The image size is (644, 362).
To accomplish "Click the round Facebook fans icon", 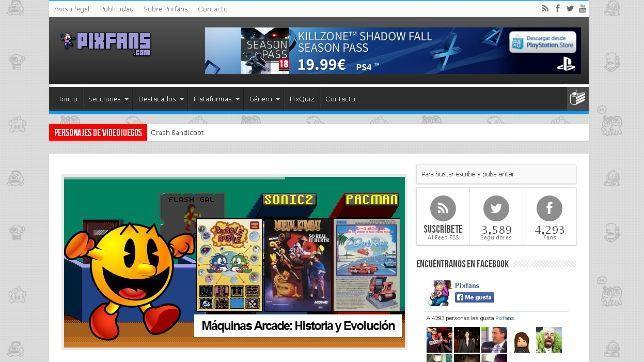I will 549,208.
